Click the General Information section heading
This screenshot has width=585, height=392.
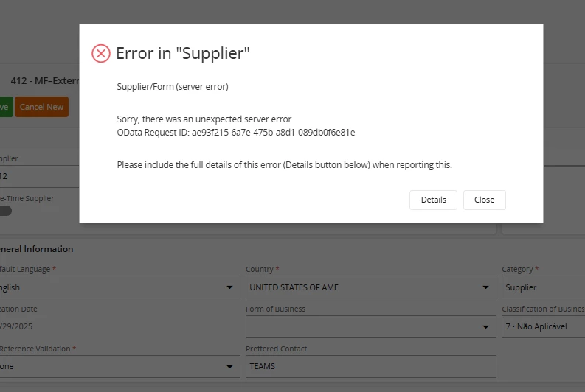click(37, 249)
